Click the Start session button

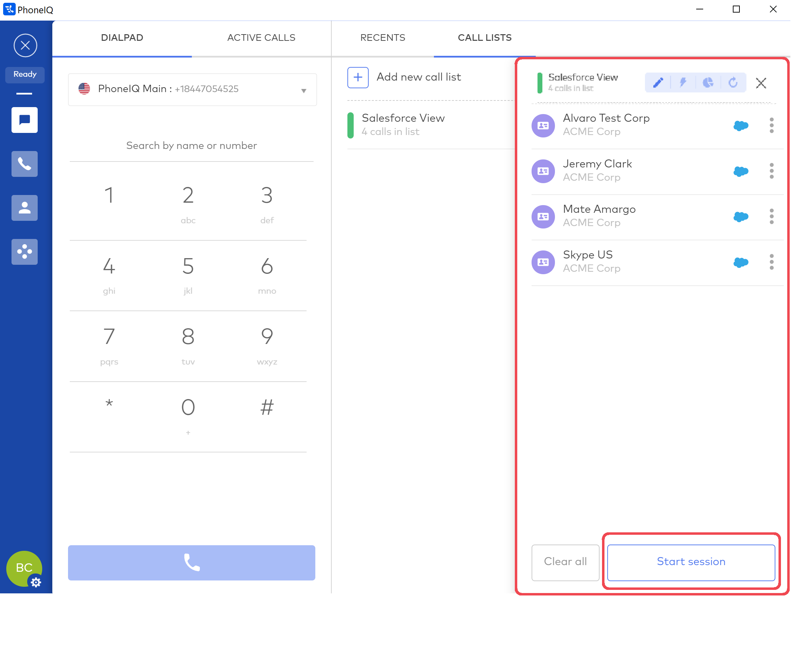[x=691, y=562]
